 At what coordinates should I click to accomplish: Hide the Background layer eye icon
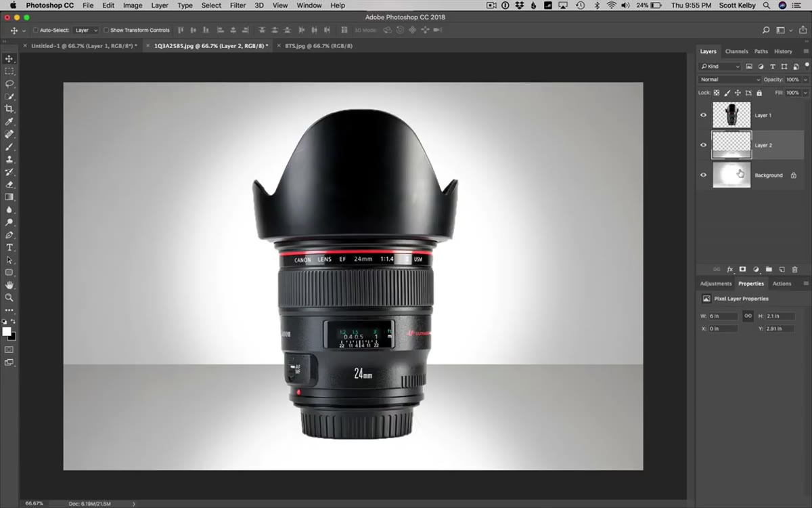[x=703, y=175]
